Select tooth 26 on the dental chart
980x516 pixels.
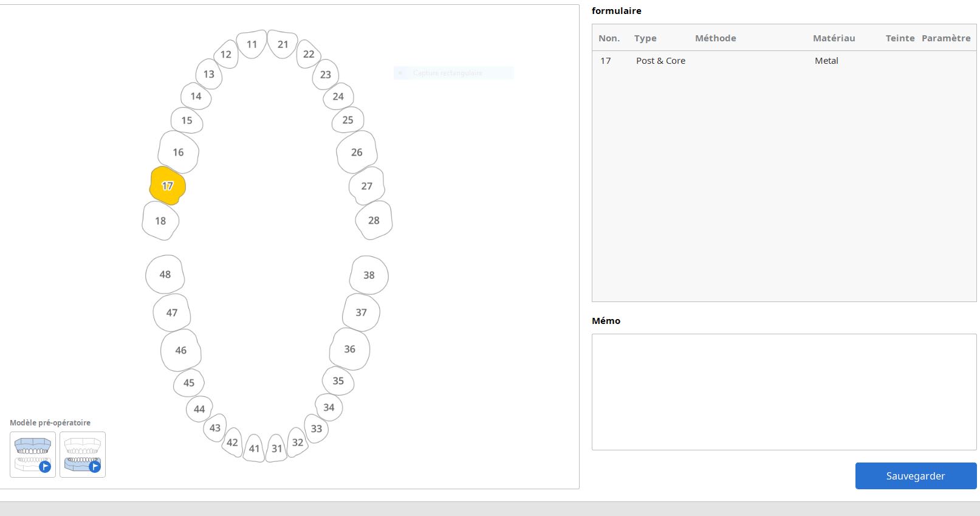pos(357,152)
